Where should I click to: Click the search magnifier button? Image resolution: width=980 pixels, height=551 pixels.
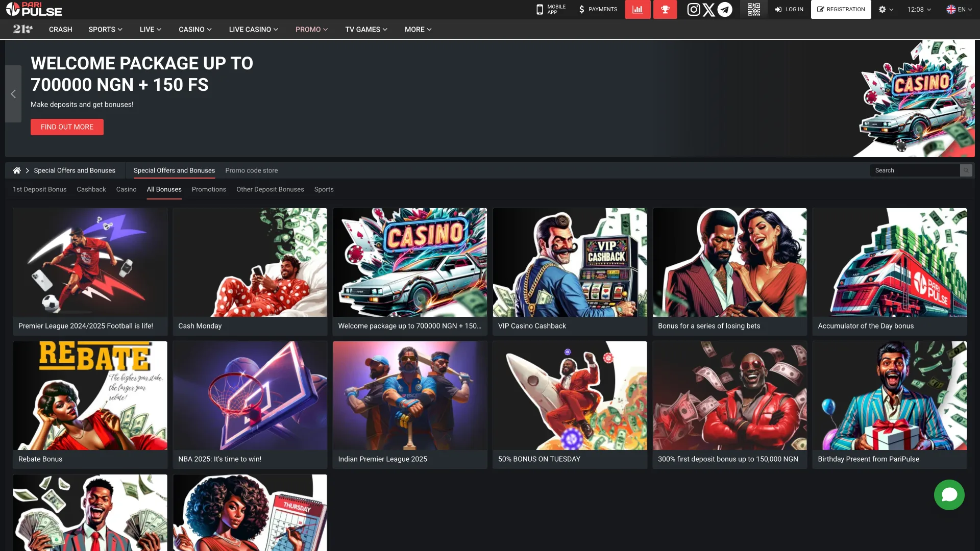point(966,170)
